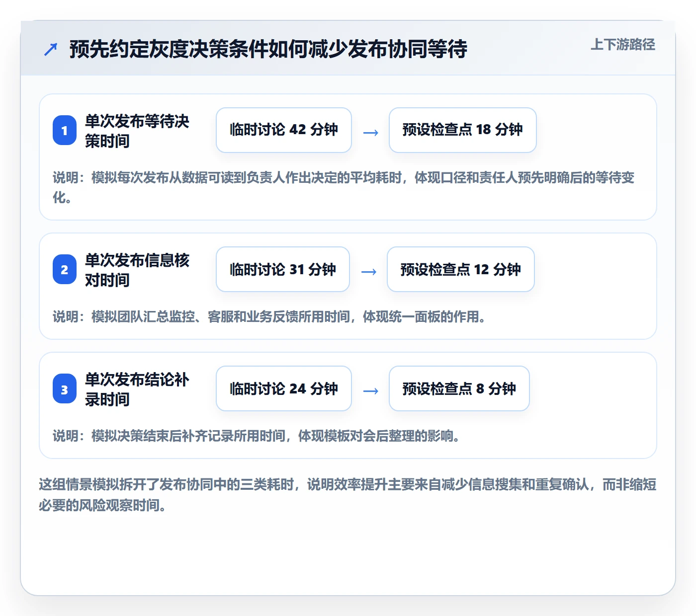The width and height of the screenshot is (696, 616).
Task: Select the 上下游路径 tag in the header
Action: [x=623, y=45]
